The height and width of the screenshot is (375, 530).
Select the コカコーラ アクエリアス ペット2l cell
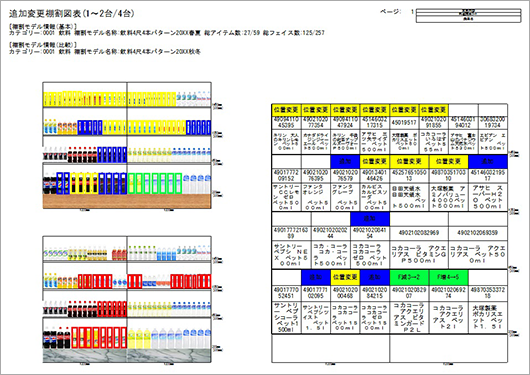pyautogui.click(x=449, y=317)
